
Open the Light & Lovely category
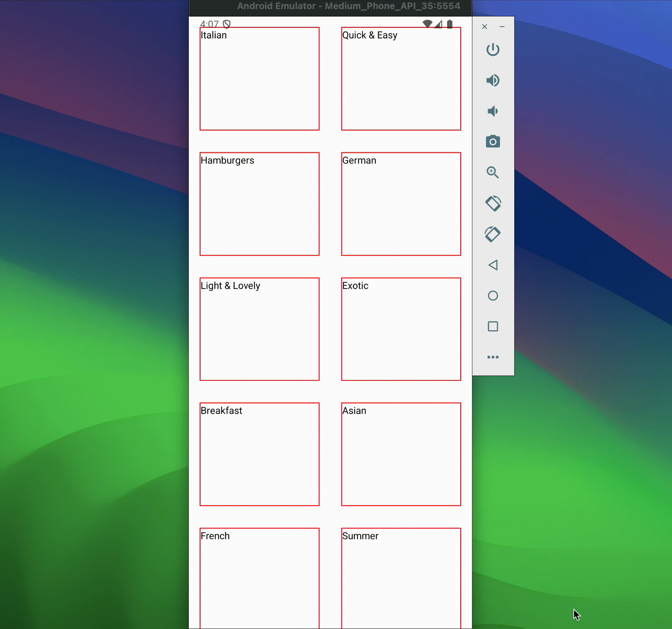(259, 329)
